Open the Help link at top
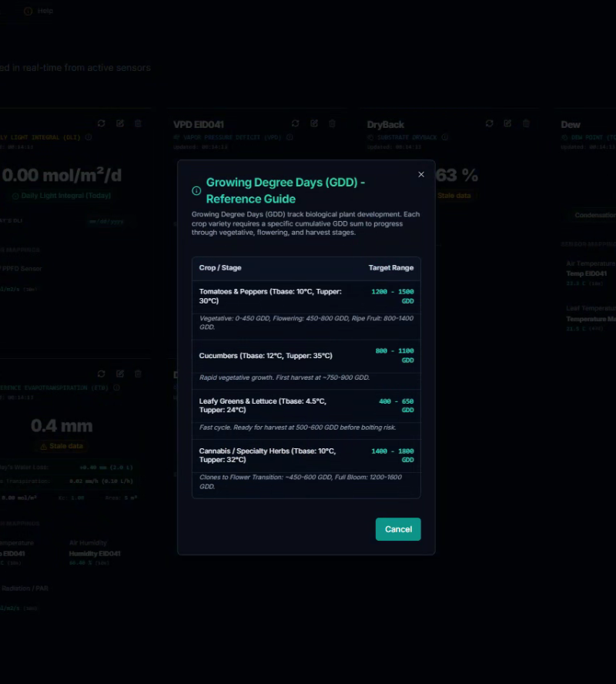Viewport: 616px width, 684px height. 38,11
